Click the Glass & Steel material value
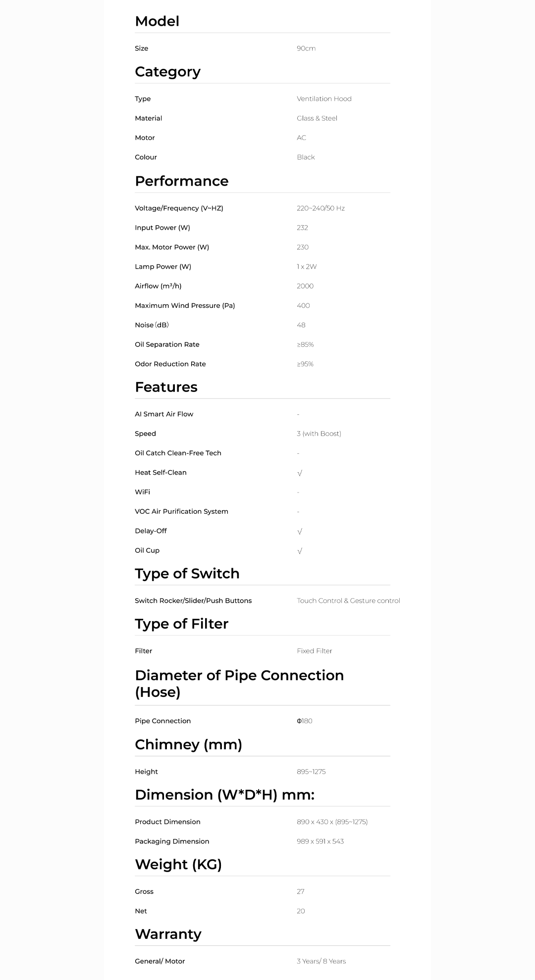535x980 pixels. tap(317, 118)
